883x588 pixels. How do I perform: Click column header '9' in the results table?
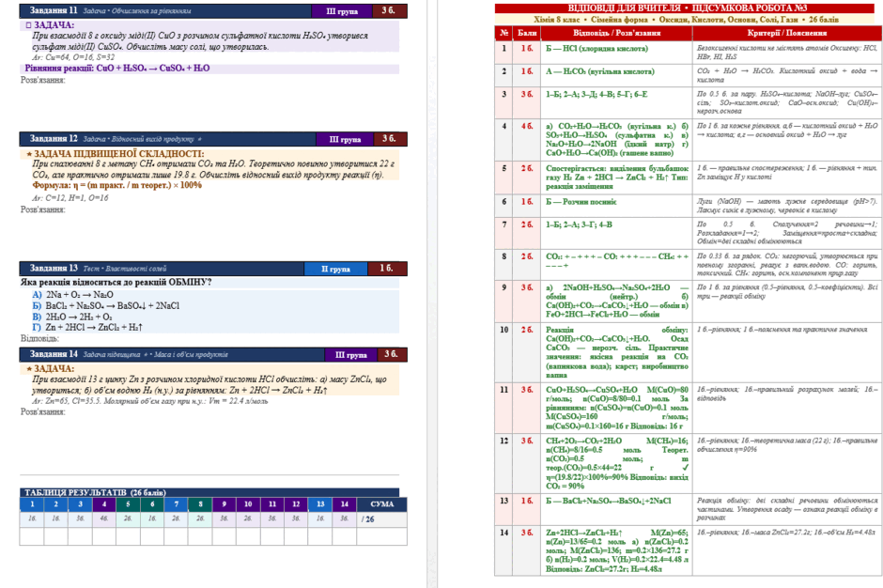point(225,504)
